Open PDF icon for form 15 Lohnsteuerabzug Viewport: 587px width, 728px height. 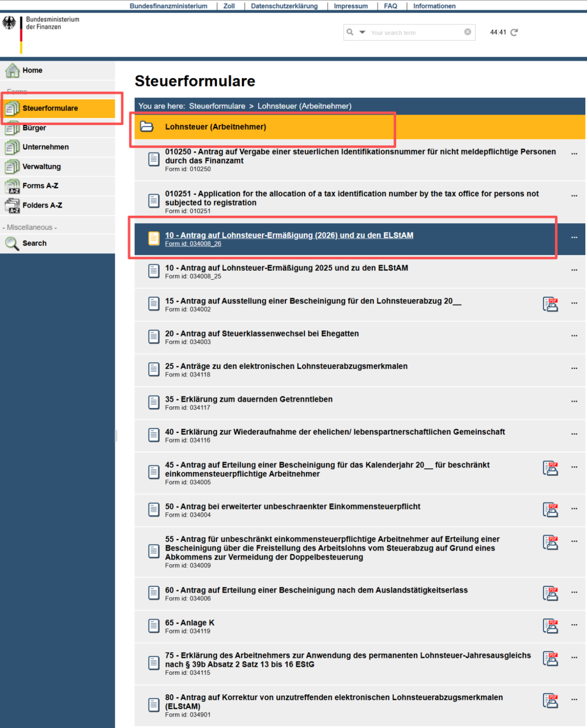(551, 304)
